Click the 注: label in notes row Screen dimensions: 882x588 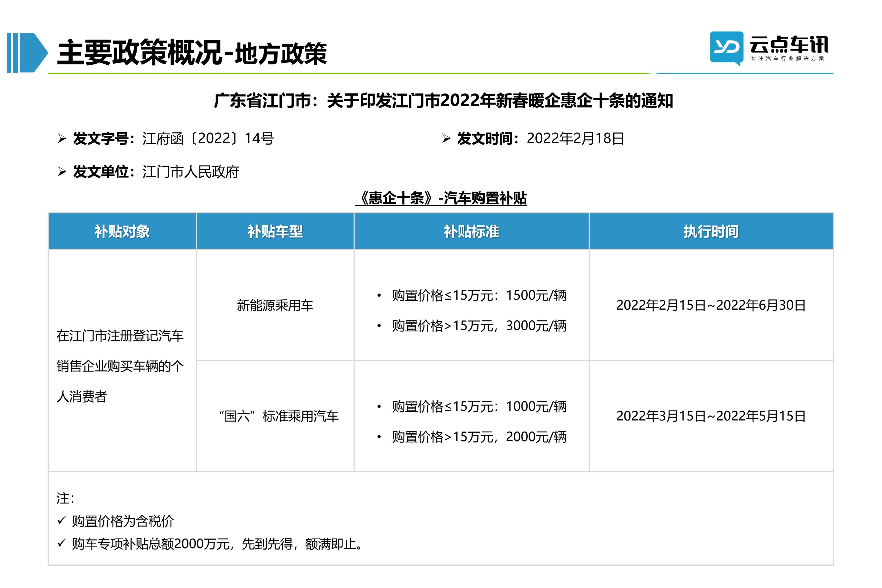[x=66, y=498]
